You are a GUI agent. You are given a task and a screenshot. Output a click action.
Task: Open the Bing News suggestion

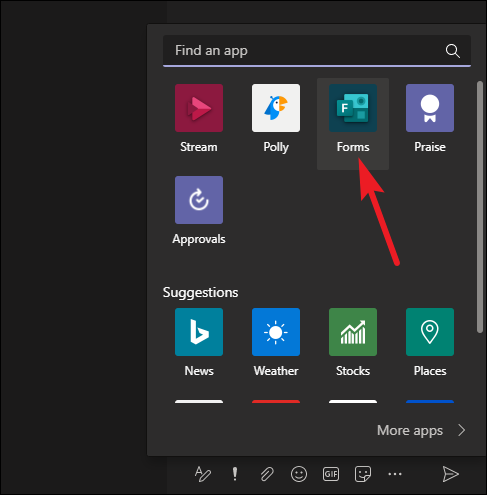click(x=199, y=343)
